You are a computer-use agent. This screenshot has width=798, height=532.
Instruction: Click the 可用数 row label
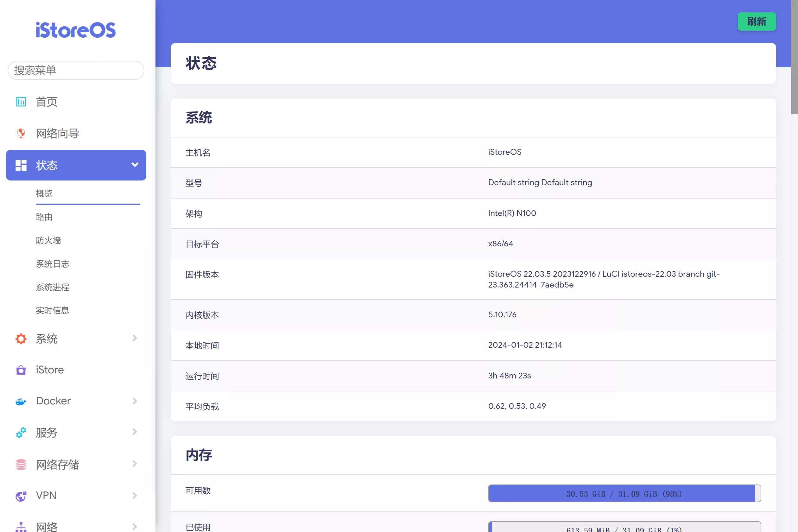198,491
